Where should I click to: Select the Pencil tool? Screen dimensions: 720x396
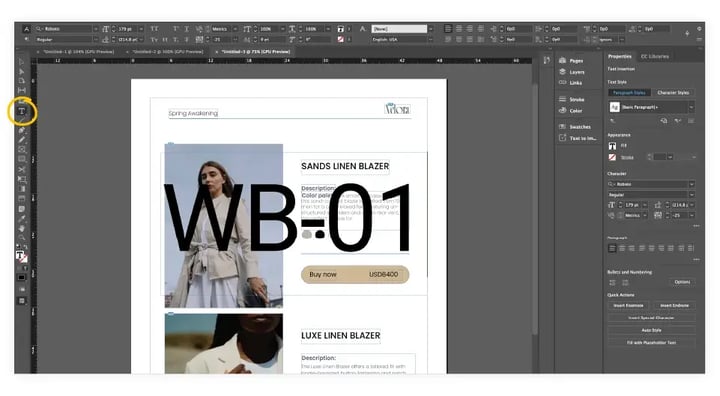click(x=22, y=140)
